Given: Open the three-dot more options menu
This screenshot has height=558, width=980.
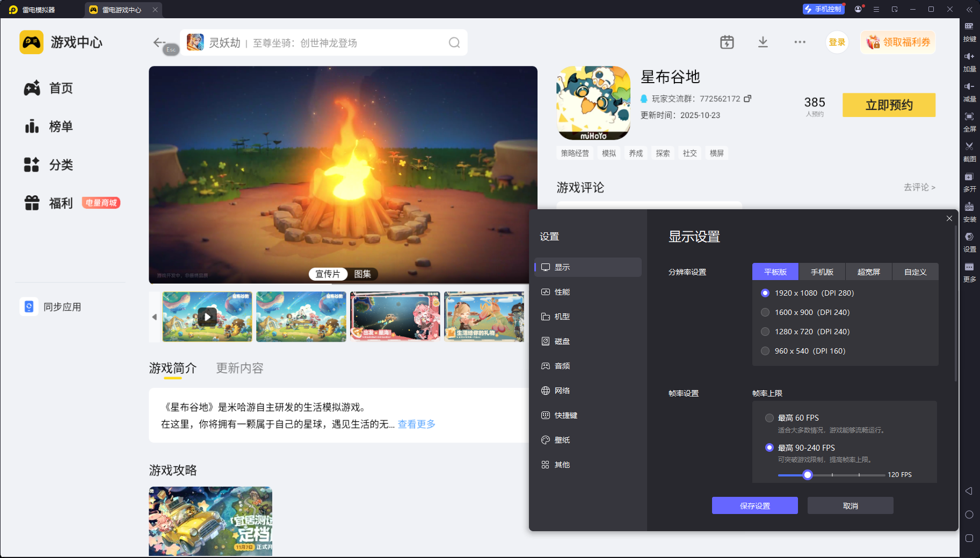Looking at the screenshot, I should point(800,42).
